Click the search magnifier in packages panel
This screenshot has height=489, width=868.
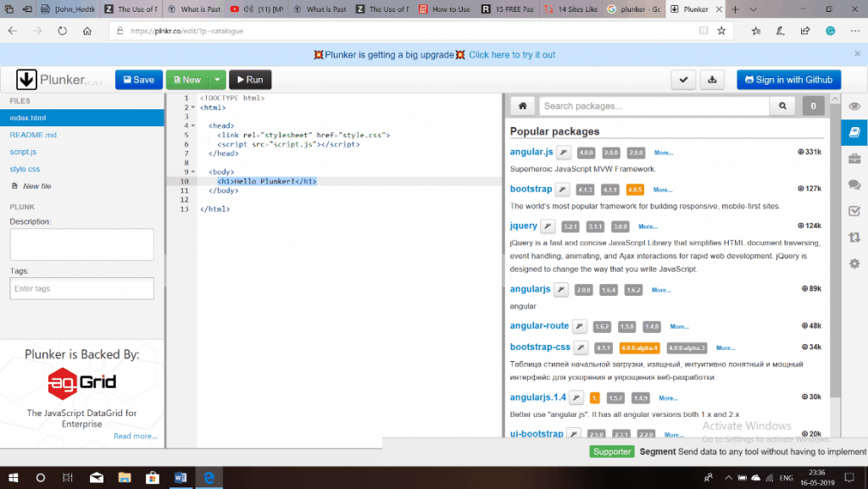click(782, 106)
